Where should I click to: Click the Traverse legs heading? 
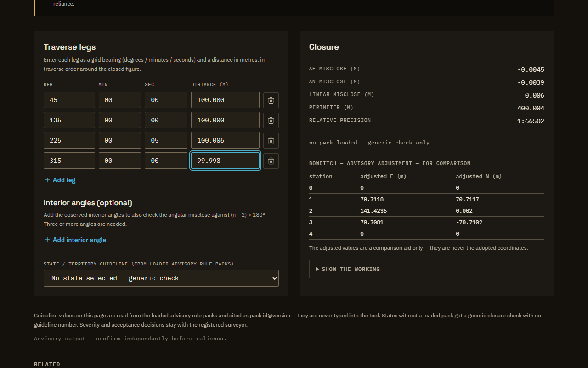(69, 47)
